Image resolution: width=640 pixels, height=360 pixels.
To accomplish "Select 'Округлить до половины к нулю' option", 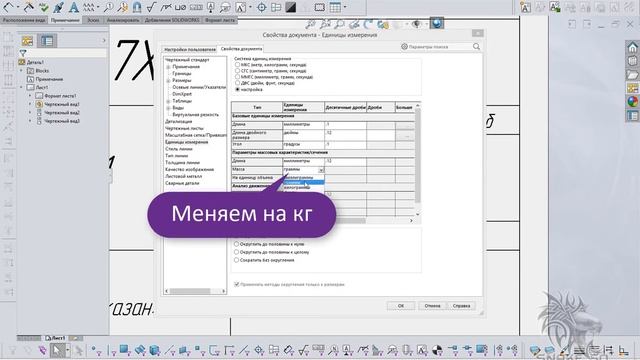I will pos(236,244).
